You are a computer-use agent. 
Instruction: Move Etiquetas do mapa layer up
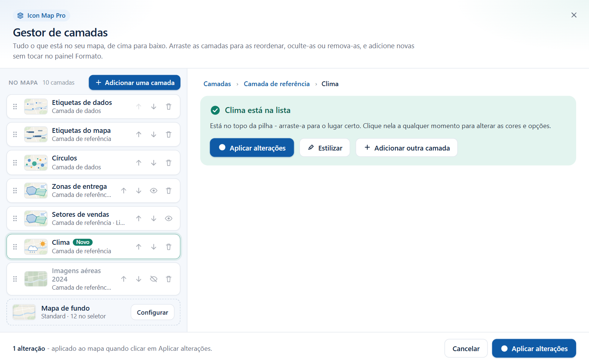(x=138, y=135)
